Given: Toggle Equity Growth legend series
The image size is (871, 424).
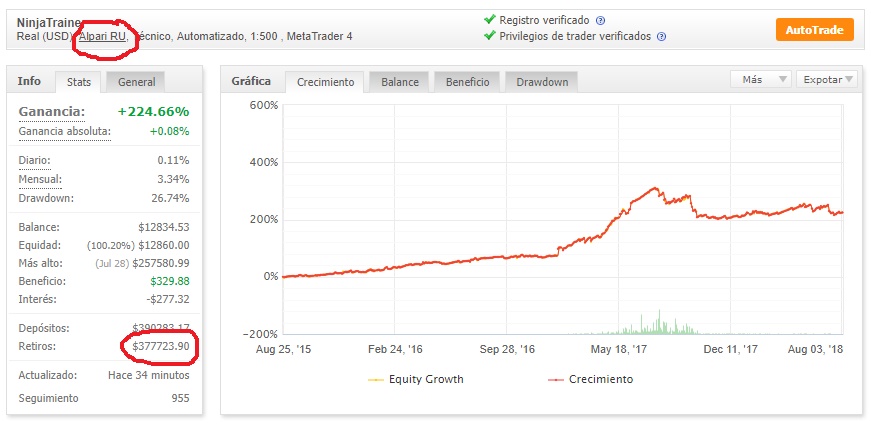Looking at the screenshot, I should (416, 380).
